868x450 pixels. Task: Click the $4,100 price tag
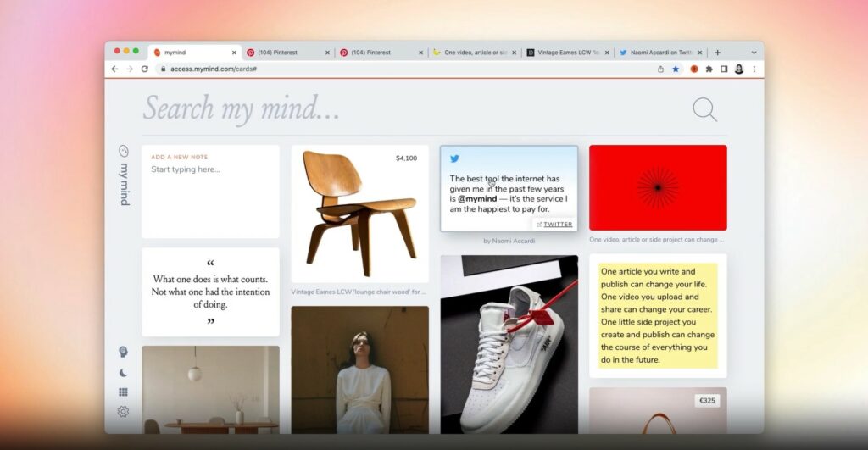click(x=406, y=158)
